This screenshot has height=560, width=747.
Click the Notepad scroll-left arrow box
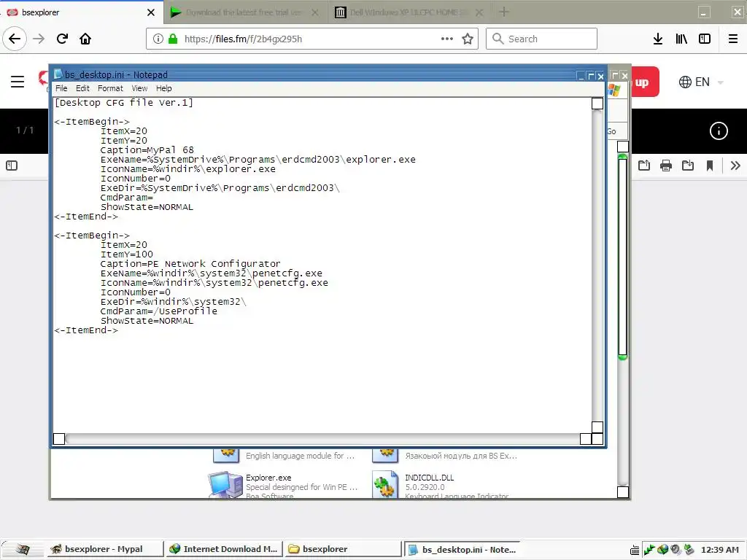pos(59,438)
